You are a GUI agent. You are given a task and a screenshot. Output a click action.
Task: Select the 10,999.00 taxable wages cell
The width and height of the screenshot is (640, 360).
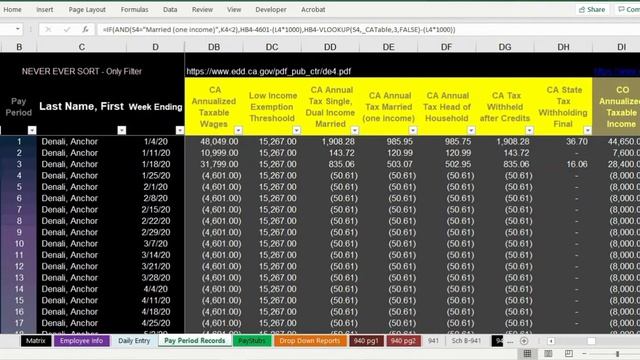(214, 153)
